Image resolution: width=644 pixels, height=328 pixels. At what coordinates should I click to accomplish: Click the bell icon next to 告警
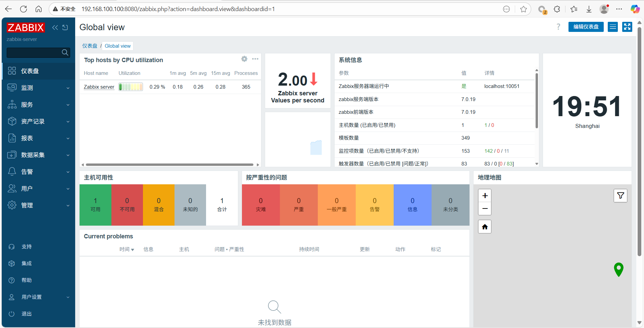tap(12, 172)
